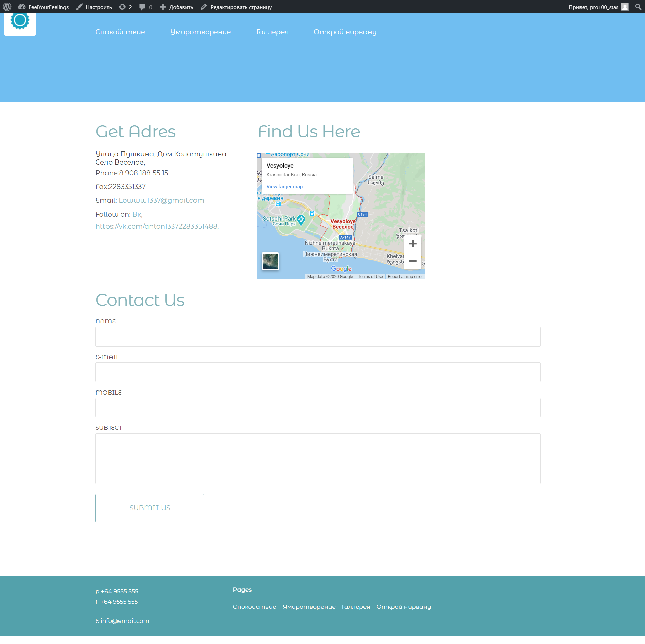Open footer Открой нирвану page link

403,607
